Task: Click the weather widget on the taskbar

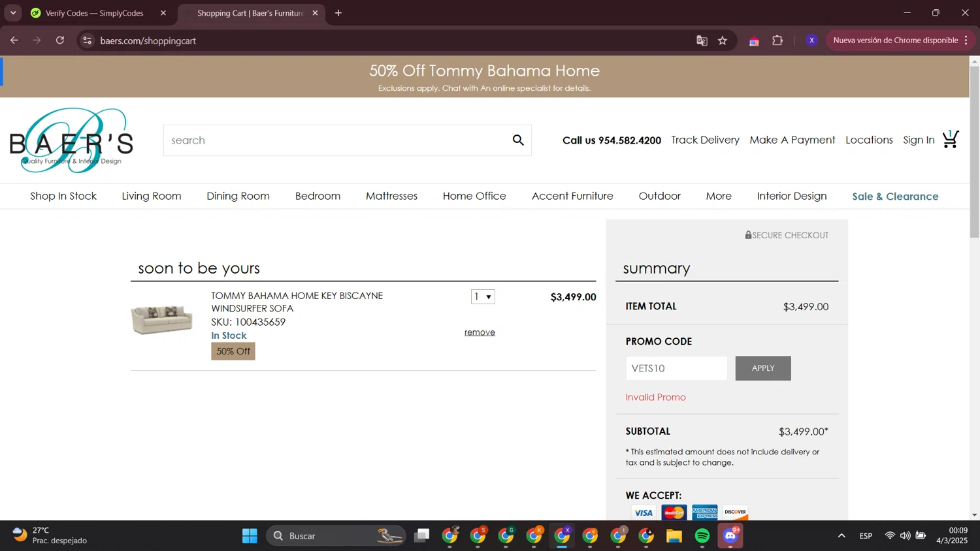Action: pyautogui.click(x=49, y=535)
